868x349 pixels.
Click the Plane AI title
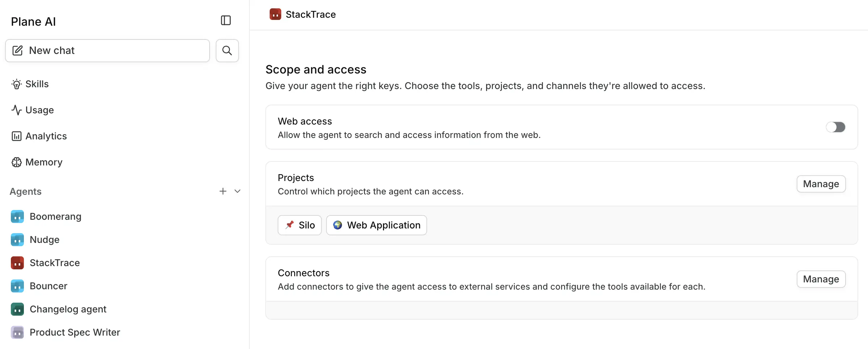coord(33,22)
